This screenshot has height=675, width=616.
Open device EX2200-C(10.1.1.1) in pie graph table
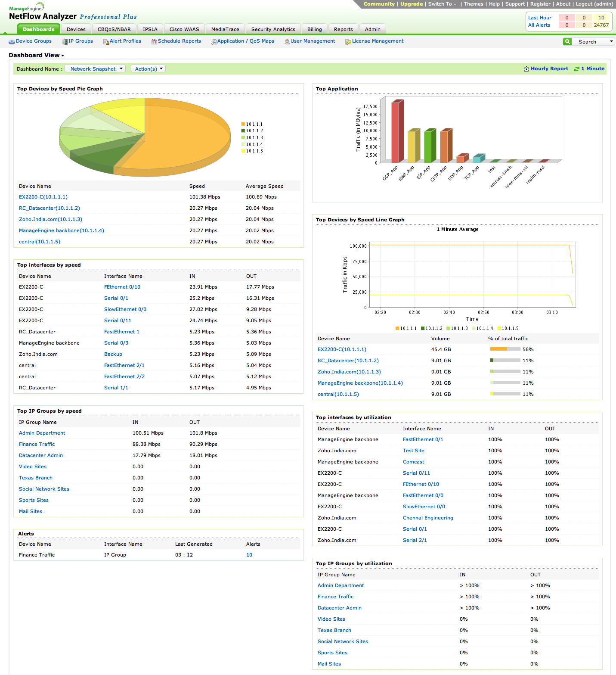click(43, 197)
